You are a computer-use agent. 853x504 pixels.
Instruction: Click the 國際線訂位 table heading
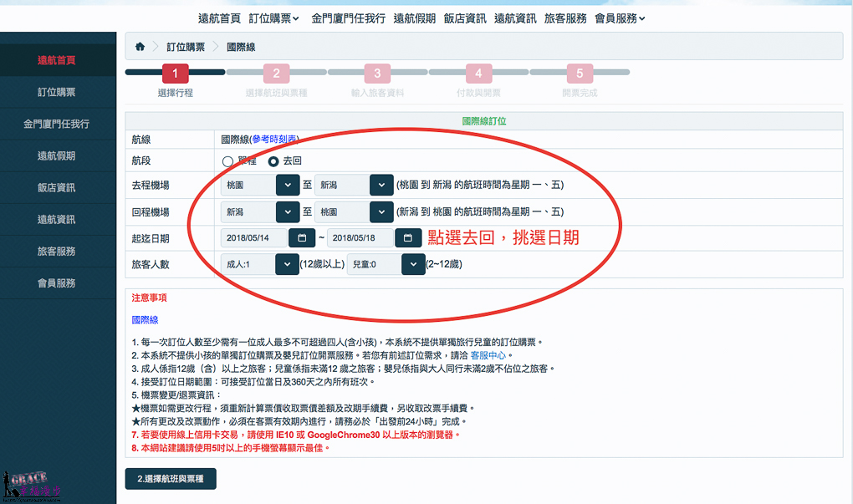[484, 120]
